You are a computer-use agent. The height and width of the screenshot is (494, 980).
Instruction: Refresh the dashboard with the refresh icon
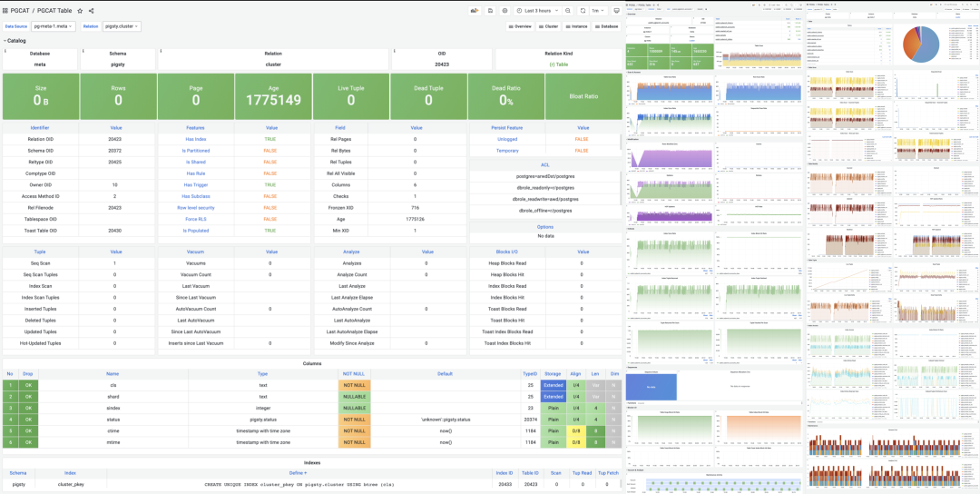point(584,10)
